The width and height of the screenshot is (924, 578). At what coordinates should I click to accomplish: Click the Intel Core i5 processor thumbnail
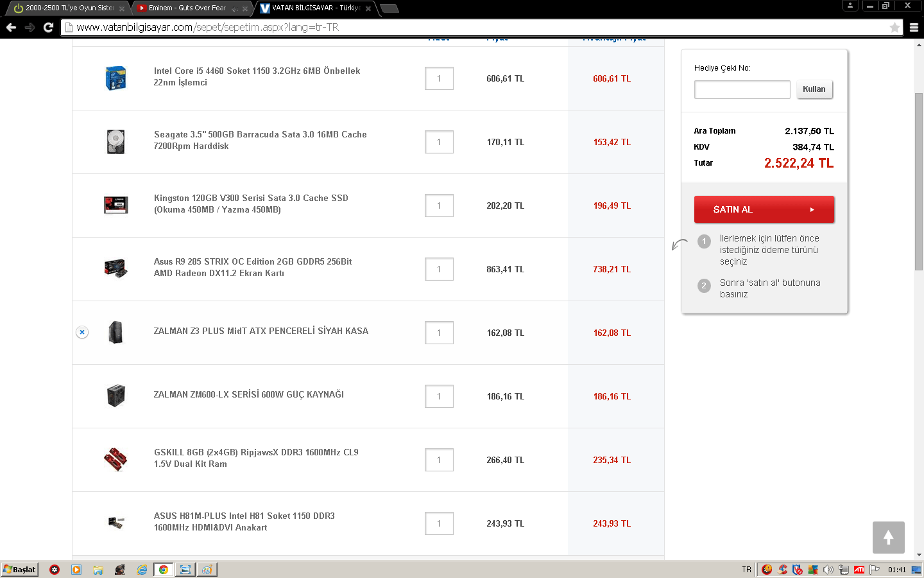coord(116,78)
